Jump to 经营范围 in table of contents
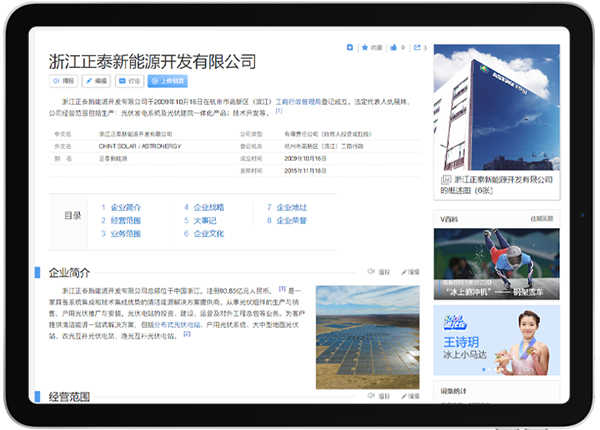The image size is (600, 430). coord(124,221)
